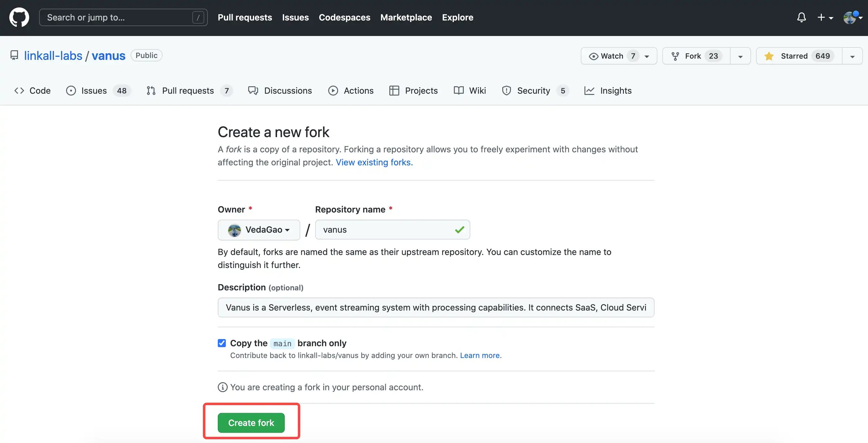Click the star count 649
The height and width of the screenshot is (443, 868).
[x=822, y=56]
